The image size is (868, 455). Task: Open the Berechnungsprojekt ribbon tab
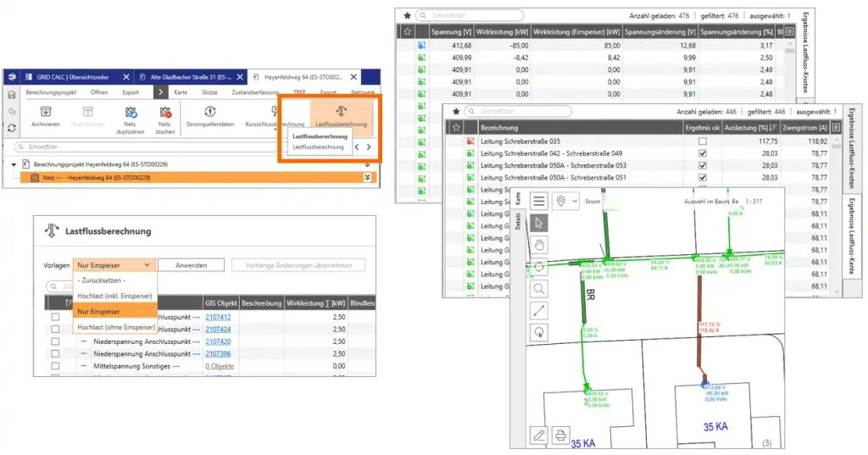coord(51,92)
